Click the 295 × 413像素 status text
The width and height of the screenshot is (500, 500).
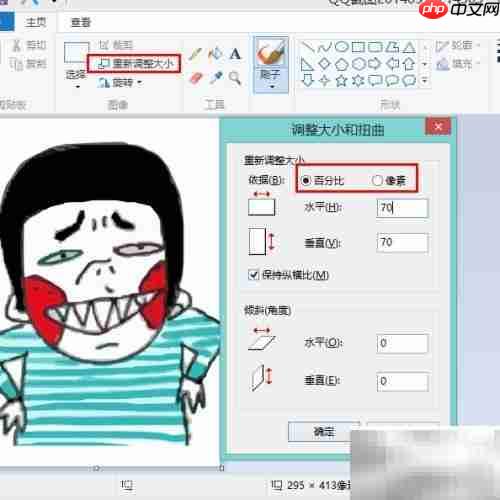click(x=318, y=485)
